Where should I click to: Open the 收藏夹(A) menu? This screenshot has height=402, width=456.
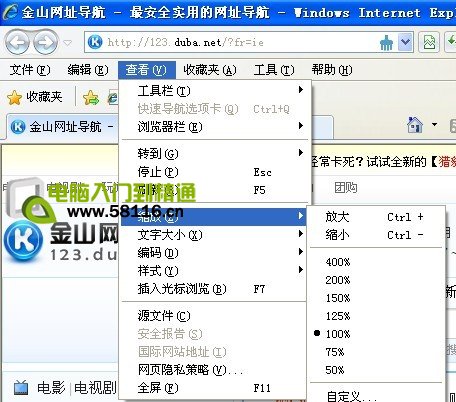pyautogui.click(x=210, y=70)
